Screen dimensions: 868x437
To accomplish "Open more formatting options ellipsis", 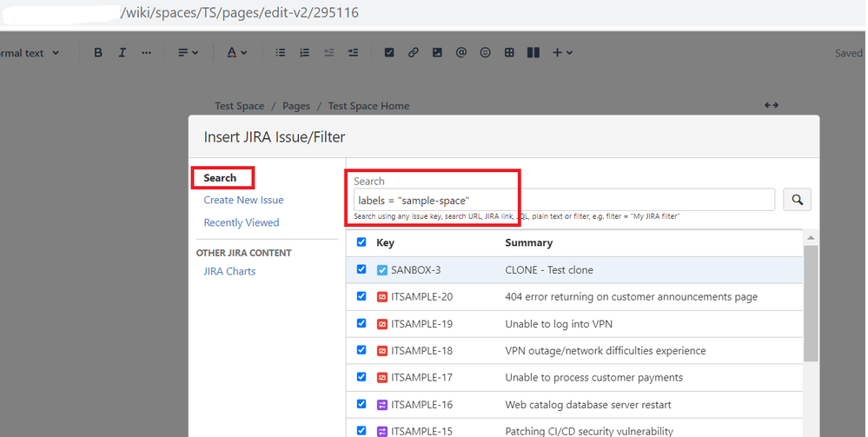I will point(146,53).
